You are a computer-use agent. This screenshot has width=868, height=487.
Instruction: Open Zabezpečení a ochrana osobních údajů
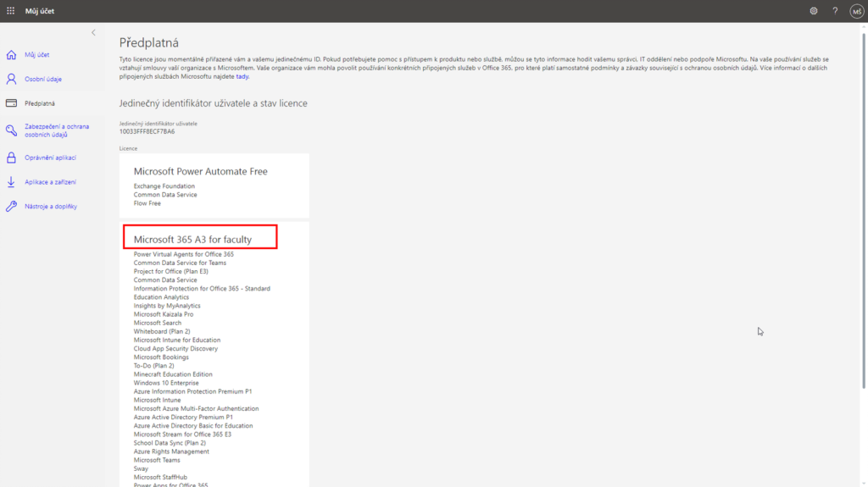(57, 130)
